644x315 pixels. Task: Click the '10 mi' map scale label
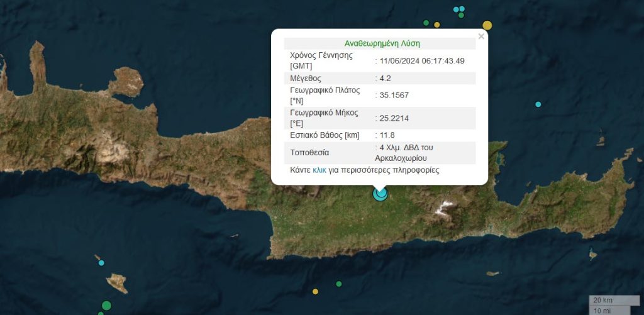pos(602,310)
